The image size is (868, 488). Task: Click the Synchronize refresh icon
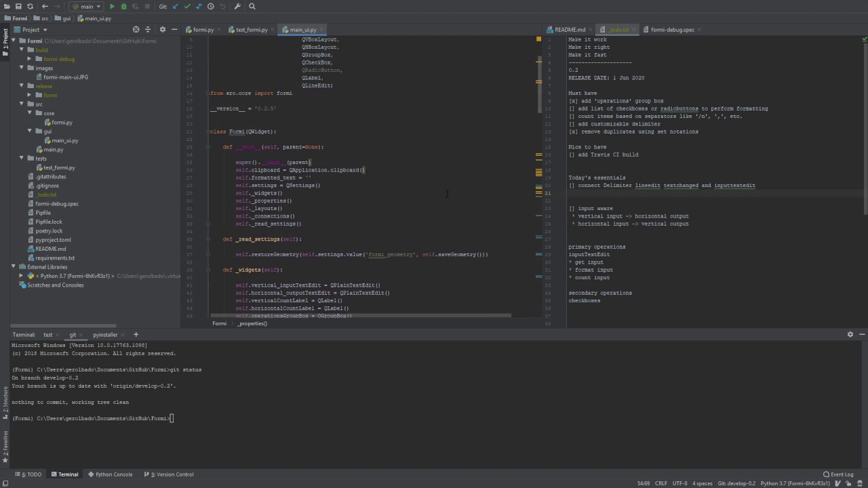tap(30, 6)
